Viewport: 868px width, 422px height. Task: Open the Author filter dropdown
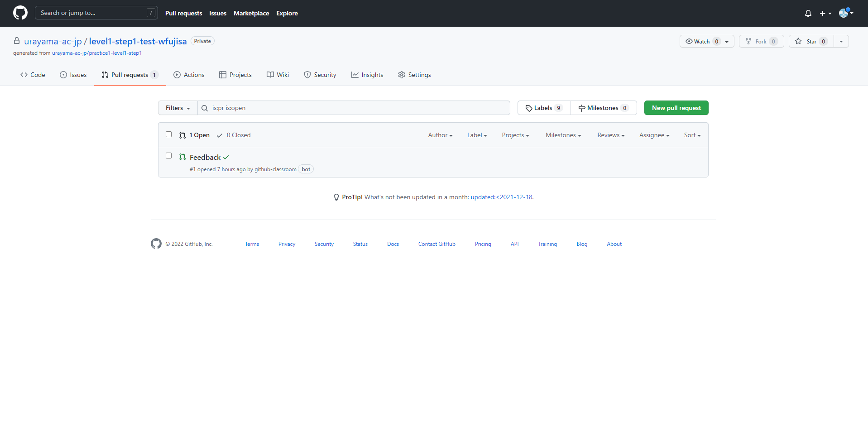coord(440,135)
